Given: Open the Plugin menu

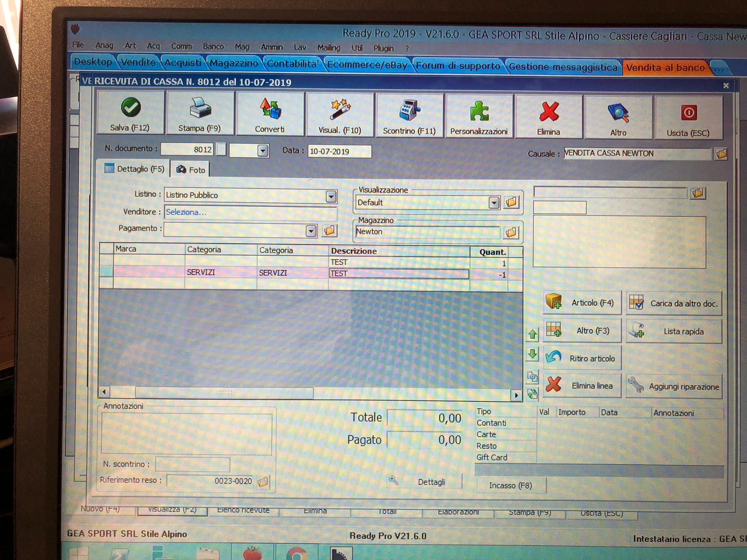Looking at the screenshot, I should click(383, 48).
